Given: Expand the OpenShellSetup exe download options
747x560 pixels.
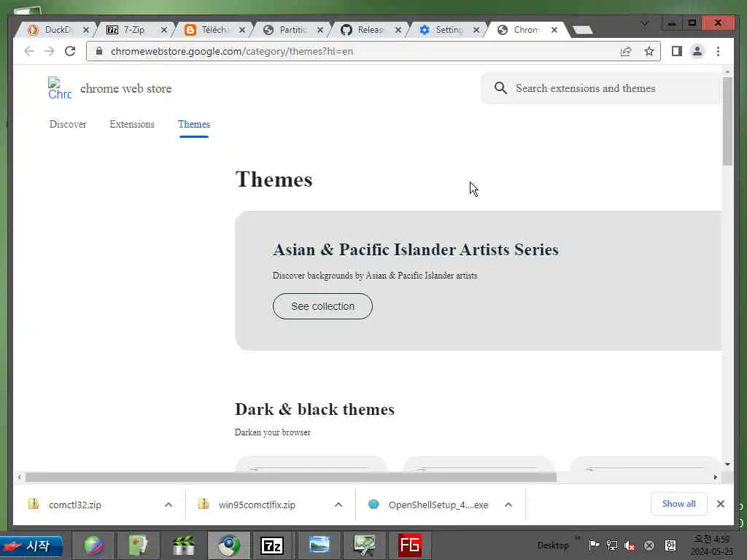Looking at the screenshot, I should [508, 505].
